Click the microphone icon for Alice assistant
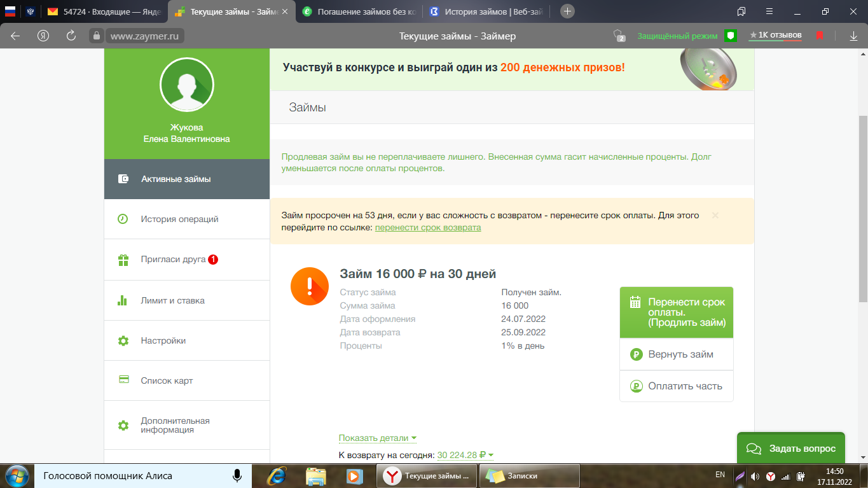Viewport: 868px width, 488px height. 237,476
